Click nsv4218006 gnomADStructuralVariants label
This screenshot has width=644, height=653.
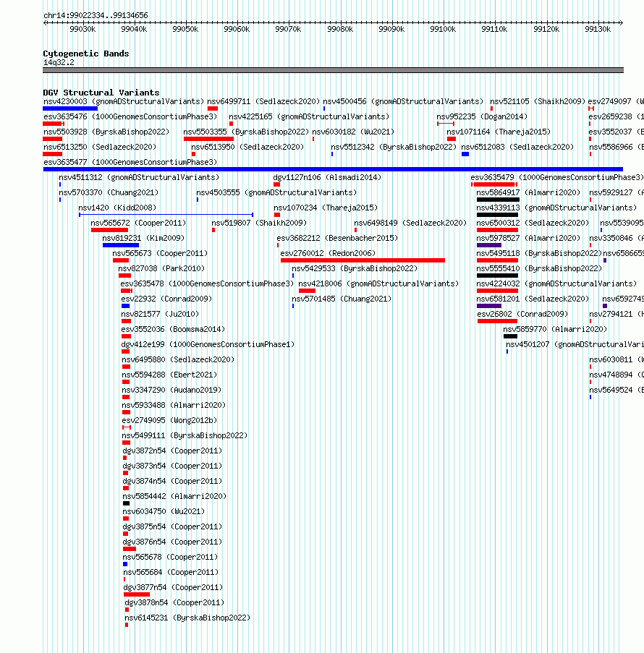pos(378,283)
